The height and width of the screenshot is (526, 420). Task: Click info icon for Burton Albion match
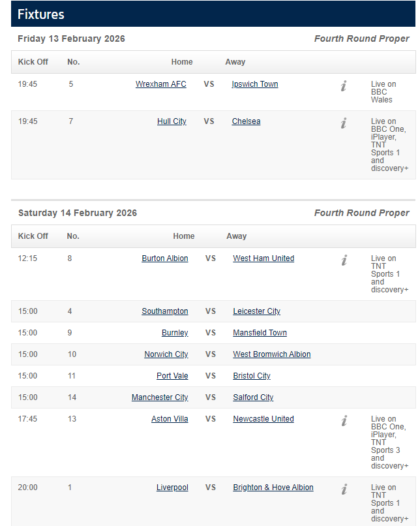click(x=344, y=260)
